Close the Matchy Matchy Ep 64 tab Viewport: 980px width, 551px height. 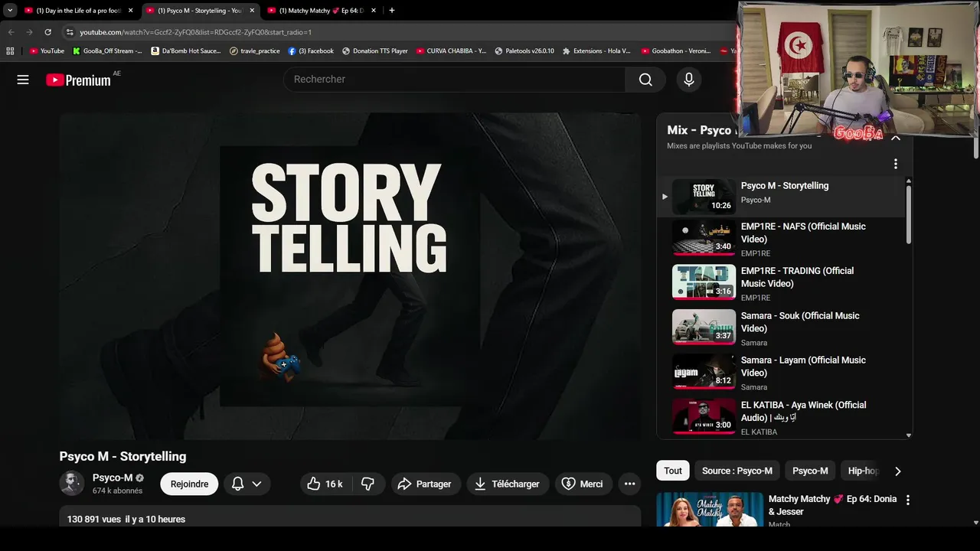(374, 11)
